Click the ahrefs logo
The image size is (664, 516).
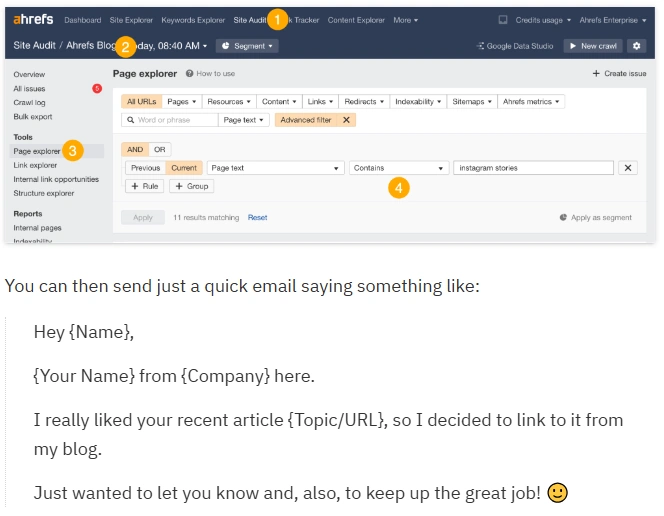click(x=33, y=19)
